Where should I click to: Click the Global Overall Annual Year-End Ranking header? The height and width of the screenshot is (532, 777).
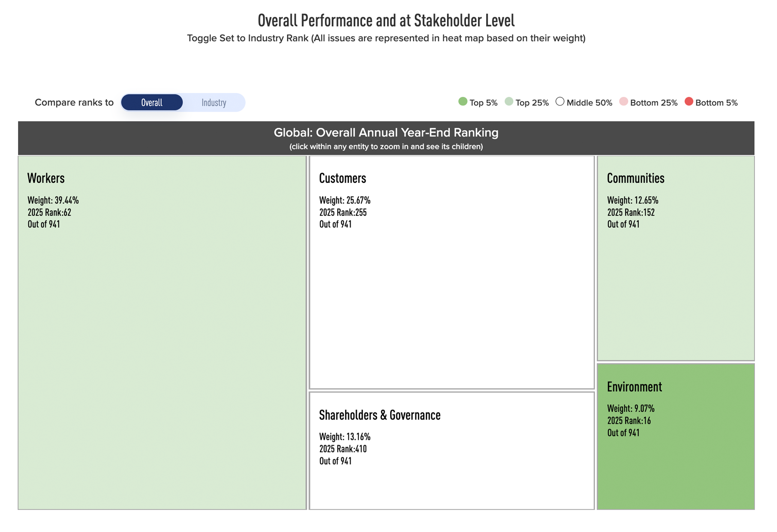(386, 133)
